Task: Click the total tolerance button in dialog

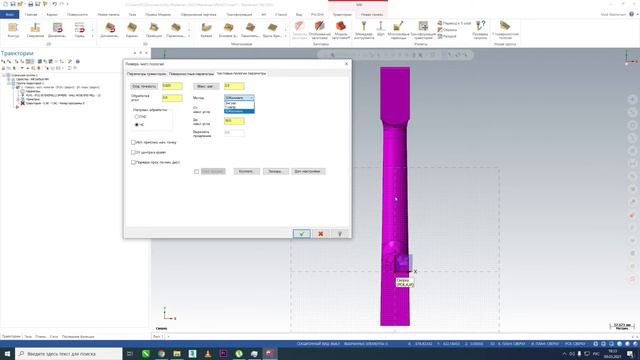Action: tap(144, 86)
